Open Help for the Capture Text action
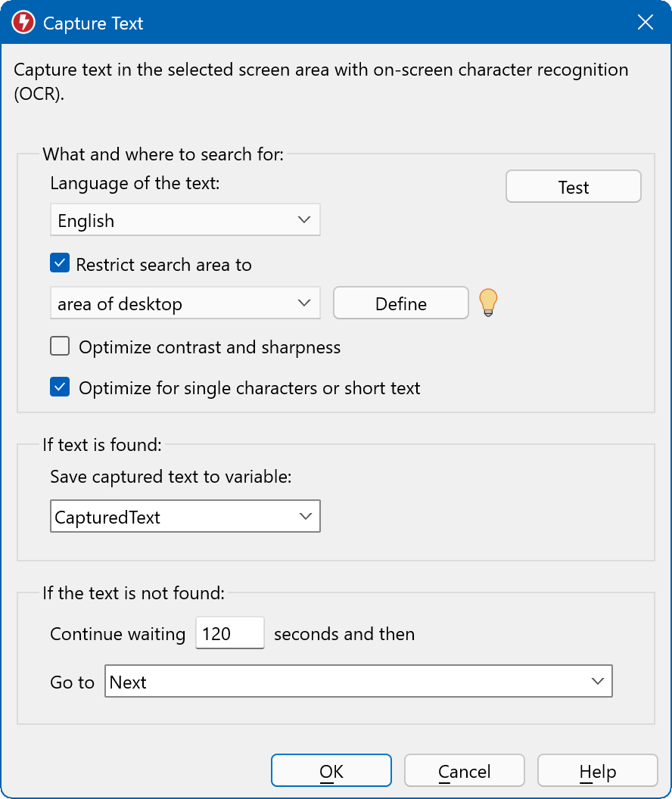The height and width of the screenshot is (799, 672). pyautogui.click(x=597, y=770)
